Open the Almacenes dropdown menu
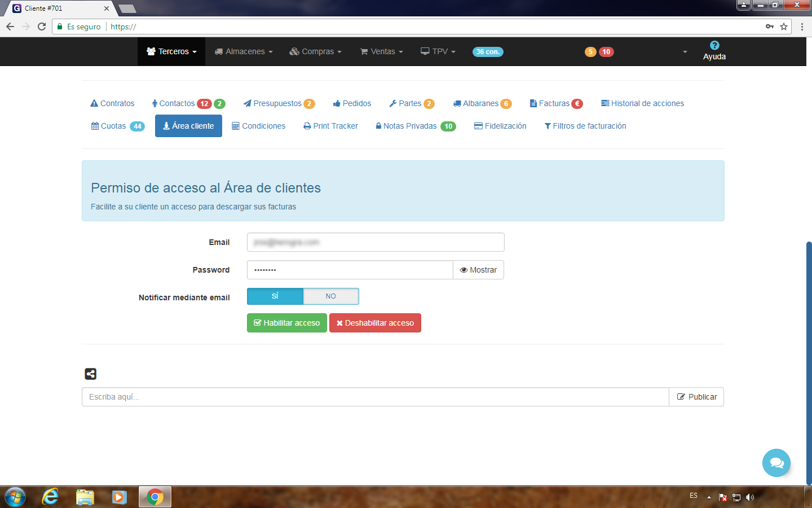812x508 pixels. point(244,51)
